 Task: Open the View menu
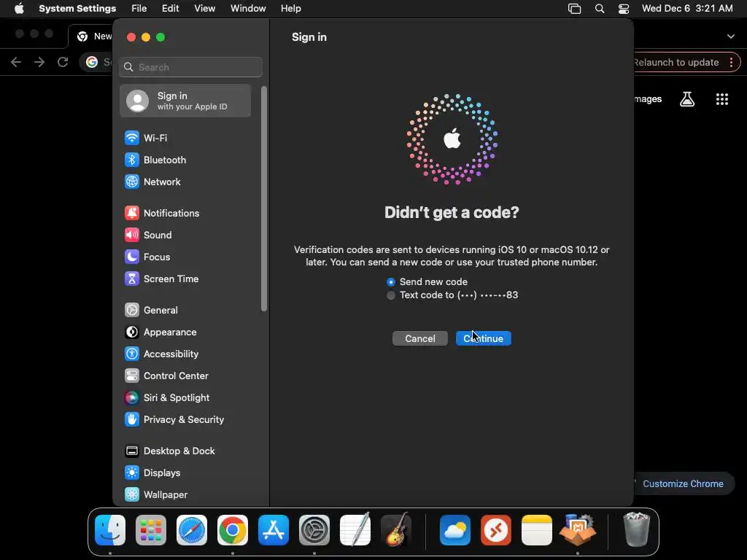pos(205,9)
